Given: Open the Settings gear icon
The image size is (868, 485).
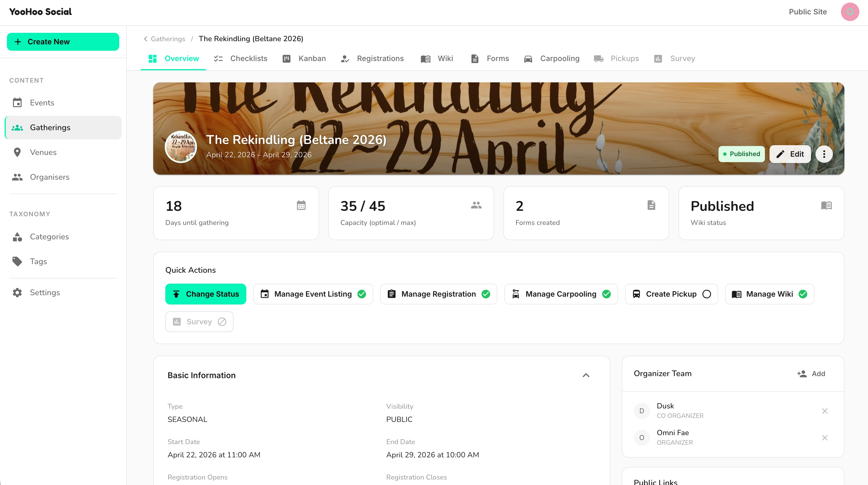Looking at the screenshot, I should (x=17, y=293).
